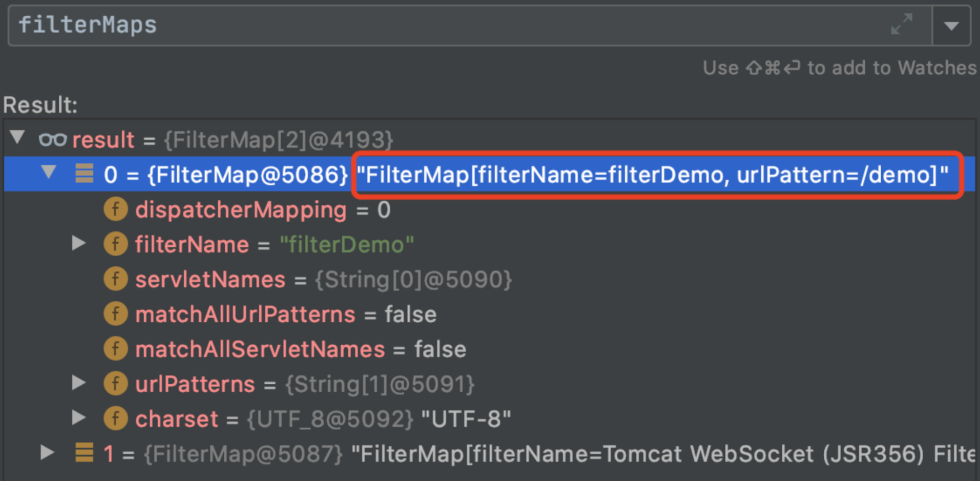Click the watches glasses icon beside result
The image size is (980, 481).
tap(53, 139)
